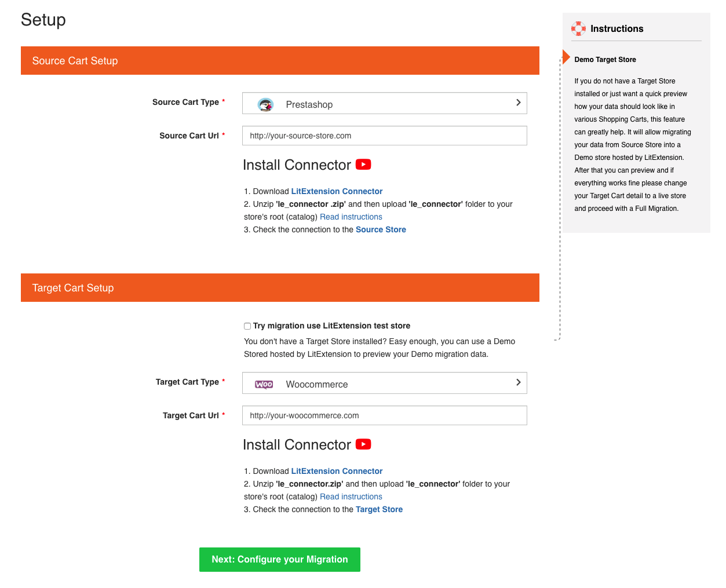The width and height of the screenshot is (726, 588).
Task: Play the source Install Connector YouTube video
Action: click(x=363, y=165)
